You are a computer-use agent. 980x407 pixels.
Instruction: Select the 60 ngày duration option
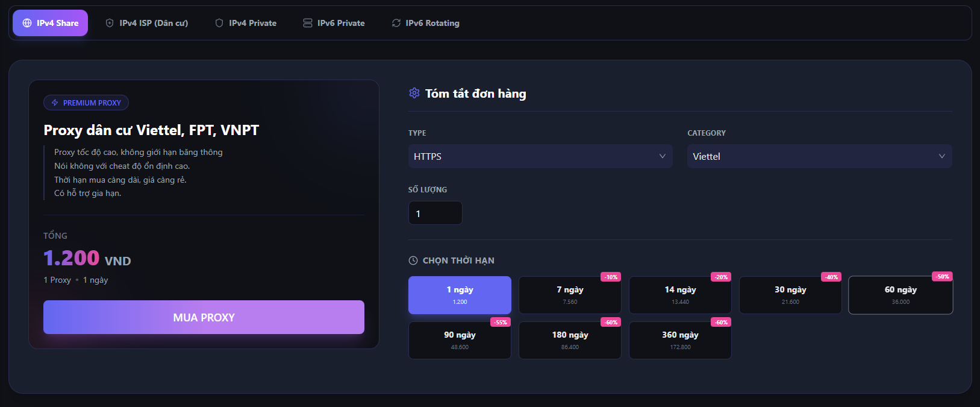(x=900, y=295)
